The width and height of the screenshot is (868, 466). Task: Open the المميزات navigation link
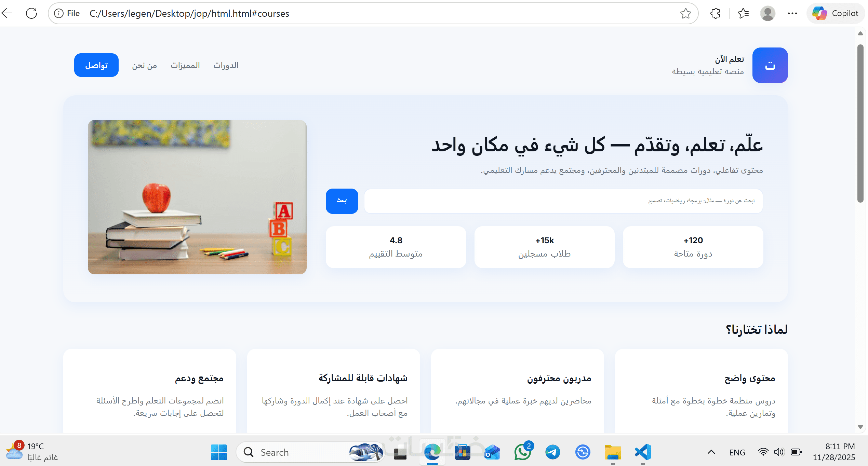point(185,65)
